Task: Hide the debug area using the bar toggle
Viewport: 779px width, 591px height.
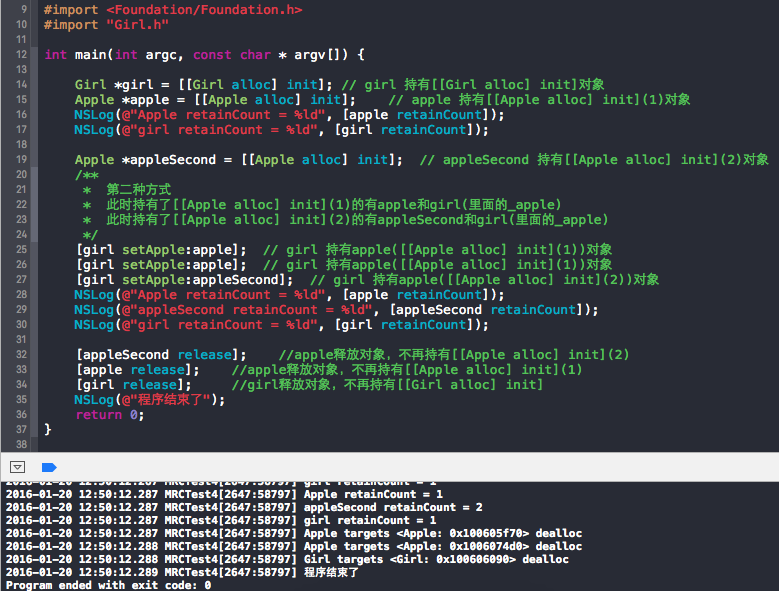Action: point(17,467)
